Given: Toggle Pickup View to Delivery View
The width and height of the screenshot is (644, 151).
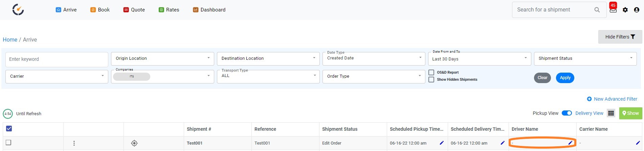Looking at the screenshot, I should click(x=567, y=113).
